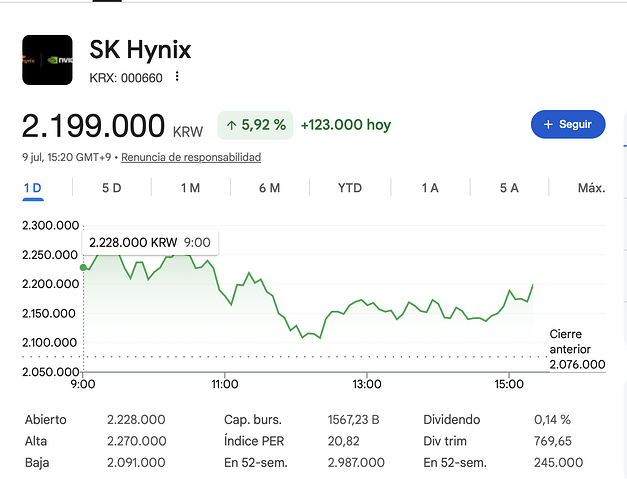Click the green chart marker dot at 9:00
Image resolution: width=627 pixels, height=500 pixels.
point(83,267)
